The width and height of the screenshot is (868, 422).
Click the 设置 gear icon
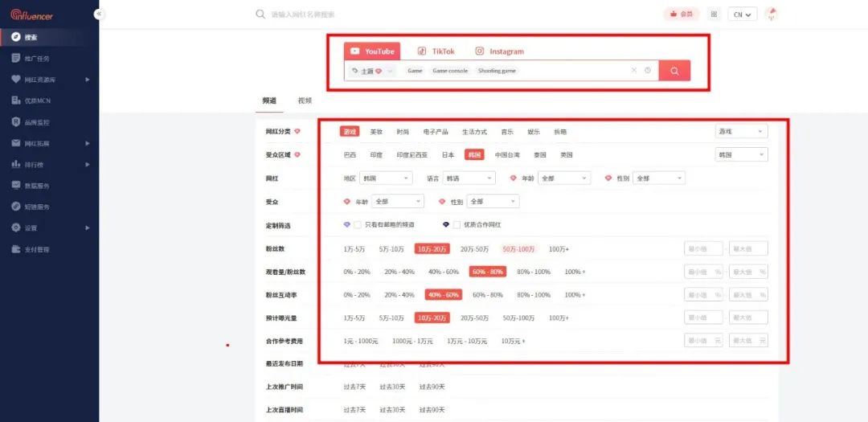(x=16, y=227)
